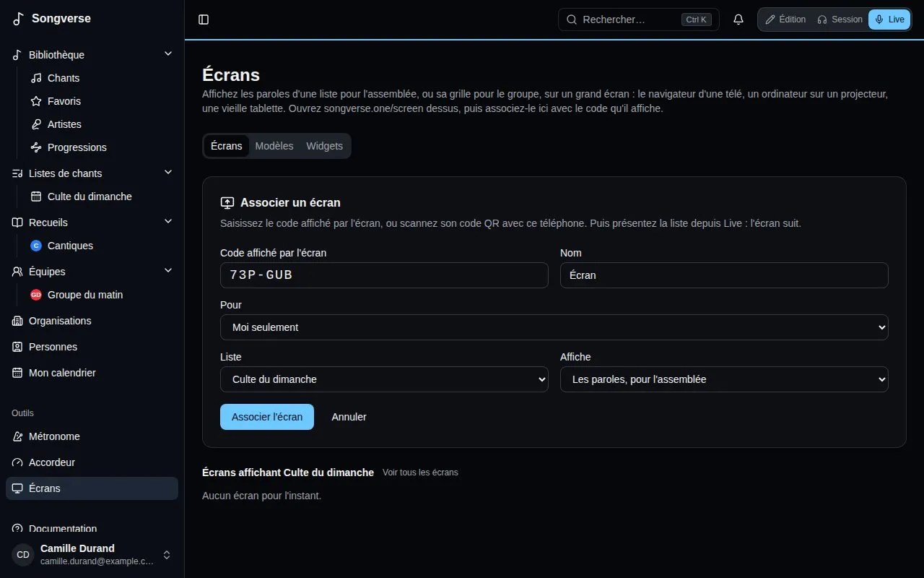Click the Mon calendrier icon
924x578 pixels.
(x=17, y=373)
